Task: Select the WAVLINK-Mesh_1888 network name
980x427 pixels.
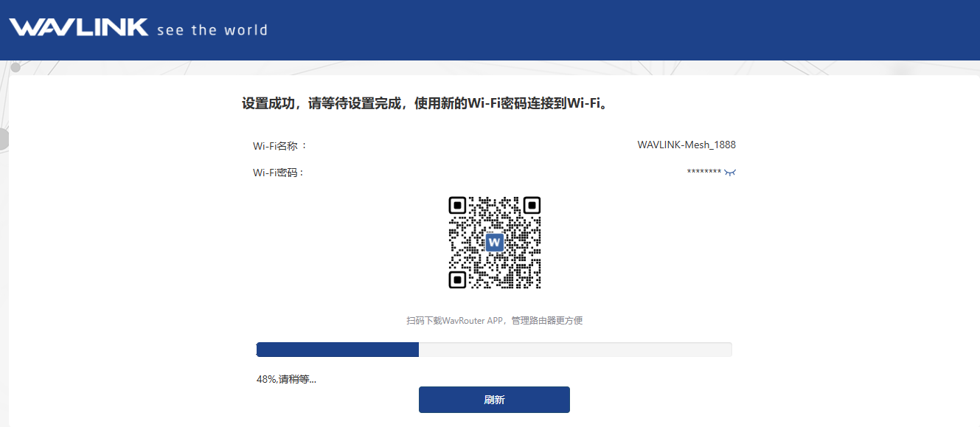Action: (x=687, y=145)
